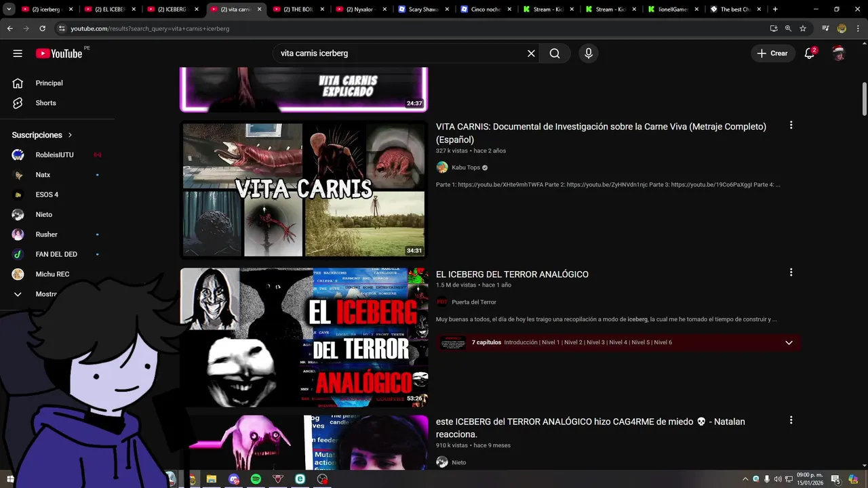The image size is (868, 488).
Task: Open the volume control in the system tray
Action: [x=778, y=479]
